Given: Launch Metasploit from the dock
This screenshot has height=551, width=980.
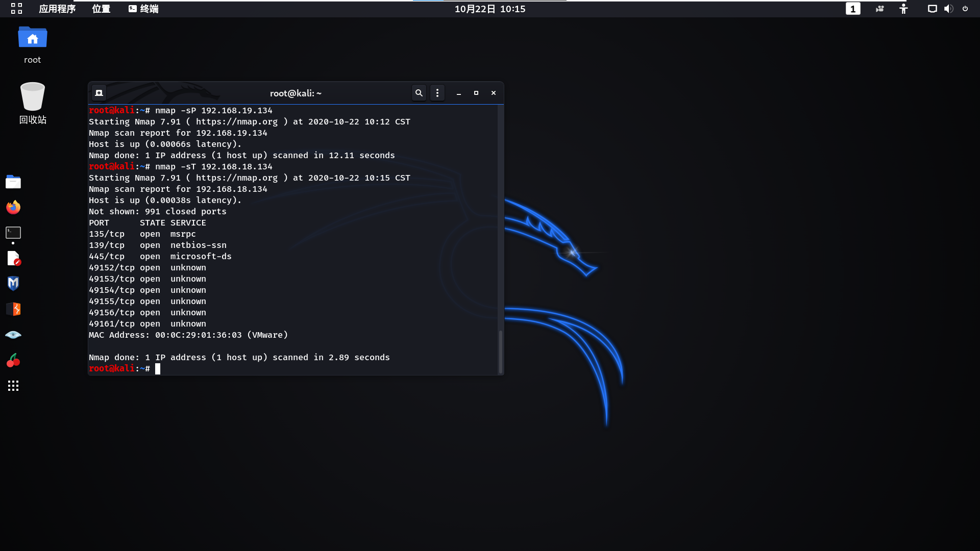Looking at the screenshot, I should [x=13, y=284].
